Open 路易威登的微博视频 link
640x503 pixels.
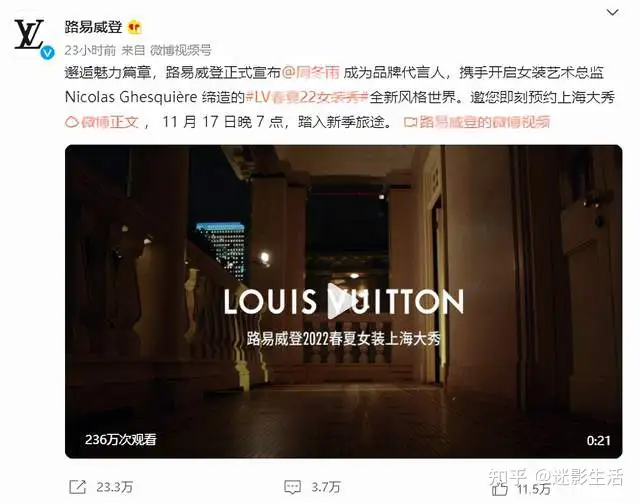(x=484, y=122)
